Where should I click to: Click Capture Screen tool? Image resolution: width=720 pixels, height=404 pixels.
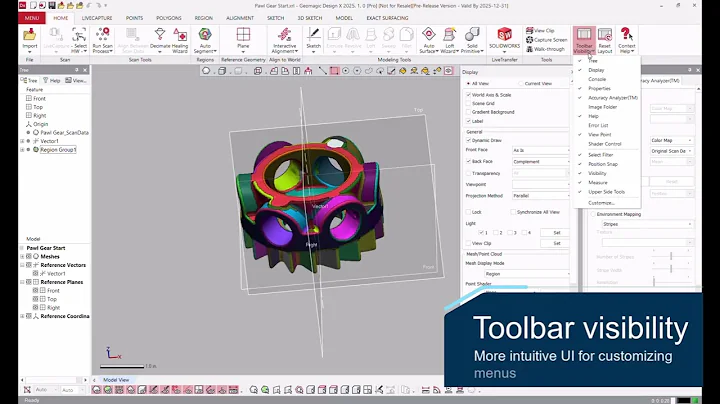(x=546, y=40)
